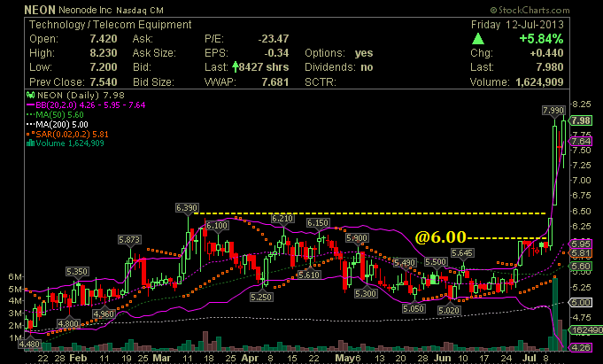
Task: Click the 6.390 peak price label
Action: tap(187, 208)
